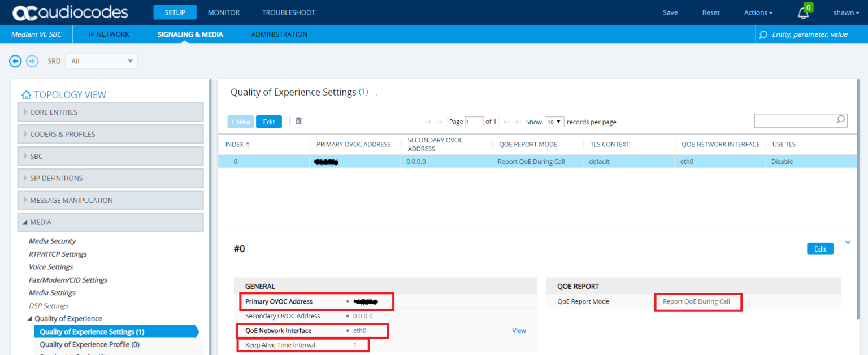The height and width of the screenshot is (355, 868).
Task: Click the search icon beside Entity, parameter, value
Action: [763, 34]
